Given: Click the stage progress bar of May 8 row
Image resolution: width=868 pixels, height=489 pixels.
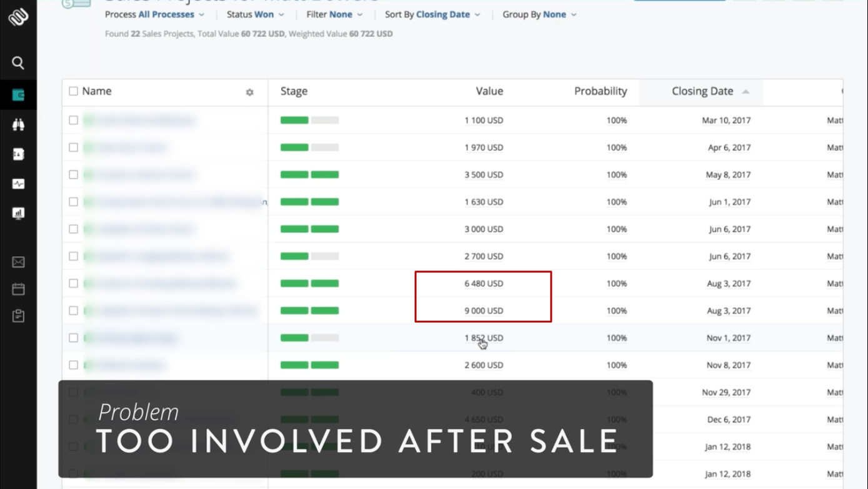Looking at the screenshot, I should click(309, 175).
